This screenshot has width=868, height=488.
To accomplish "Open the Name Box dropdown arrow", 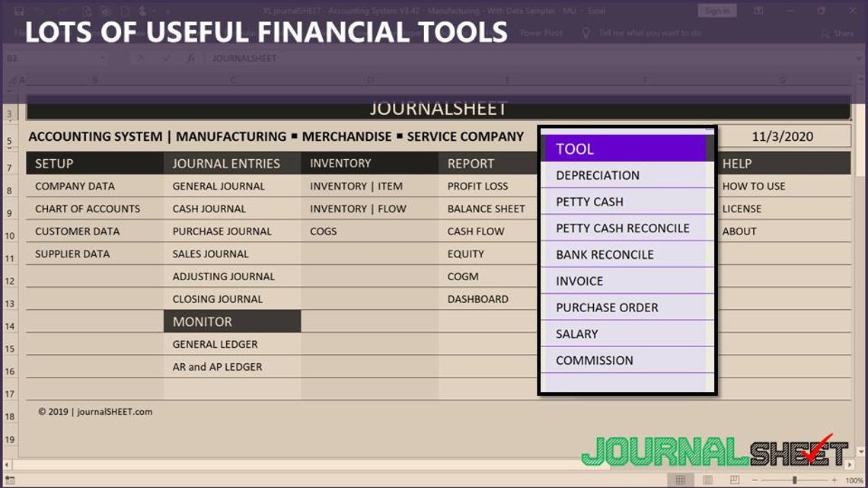I will click(x=104, y=58).
